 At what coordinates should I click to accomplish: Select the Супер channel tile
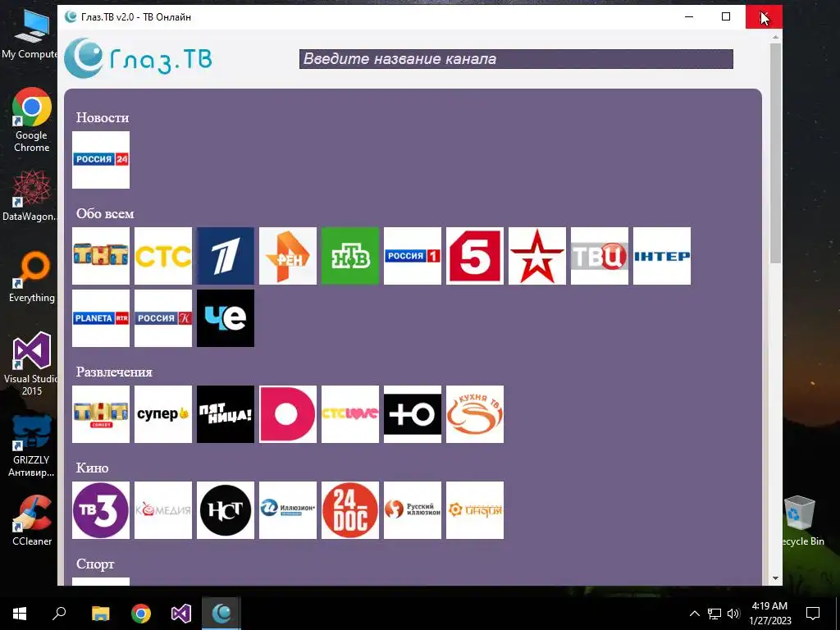pyautogui.click(x=163, y=414)
